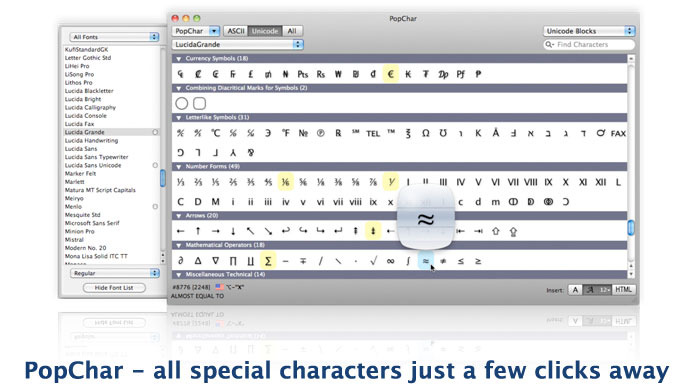Switch to the Unicode tab
The width and height of the screenshot is (694, 384).
click(265, 31)
